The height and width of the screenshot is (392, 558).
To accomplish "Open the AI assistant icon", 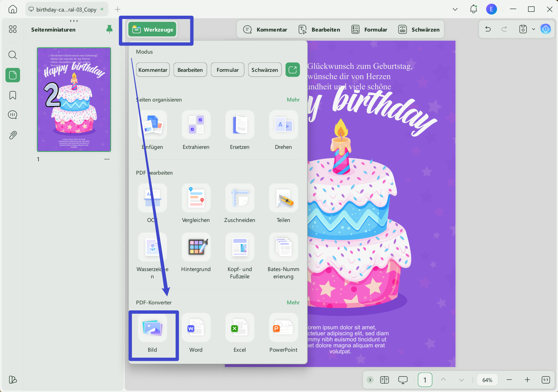I will [546, 29].
